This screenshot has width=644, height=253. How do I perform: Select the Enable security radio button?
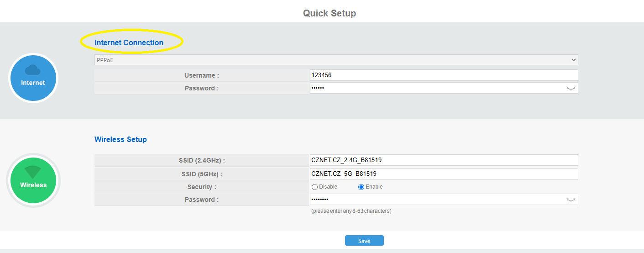361,187
